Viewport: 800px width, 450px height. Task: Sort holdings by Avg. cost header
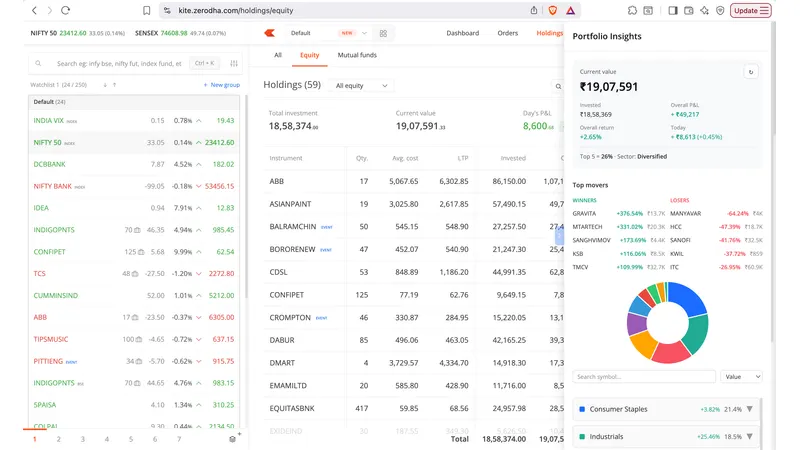coord(405,158)
